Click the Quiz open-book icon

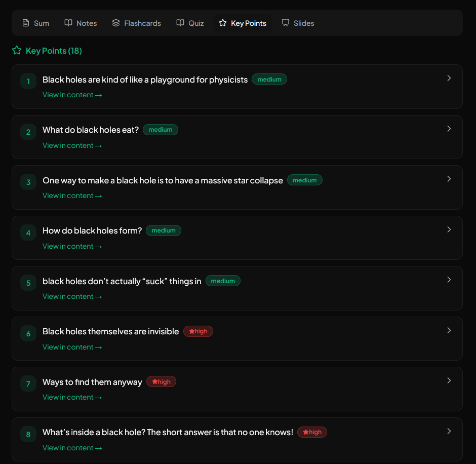pos(180,23)
